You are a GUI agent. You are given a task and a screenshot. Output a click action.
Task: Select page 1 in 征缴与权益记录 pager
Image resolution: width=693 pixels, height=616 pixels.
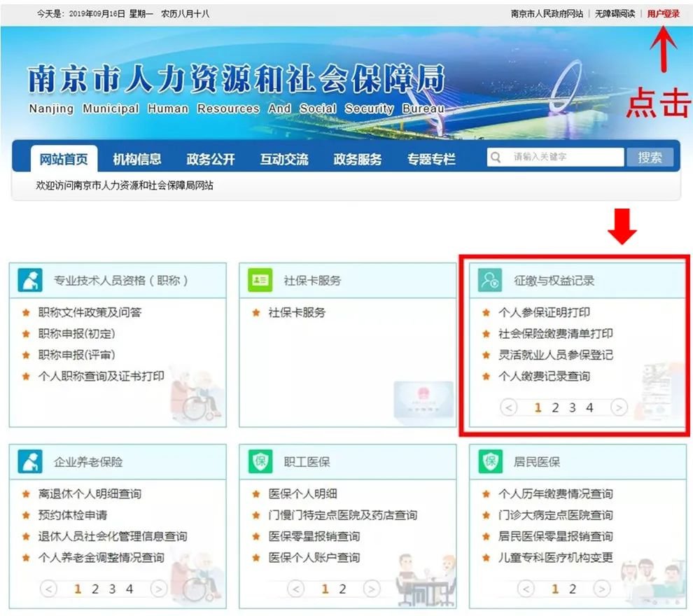coord(538,407)
